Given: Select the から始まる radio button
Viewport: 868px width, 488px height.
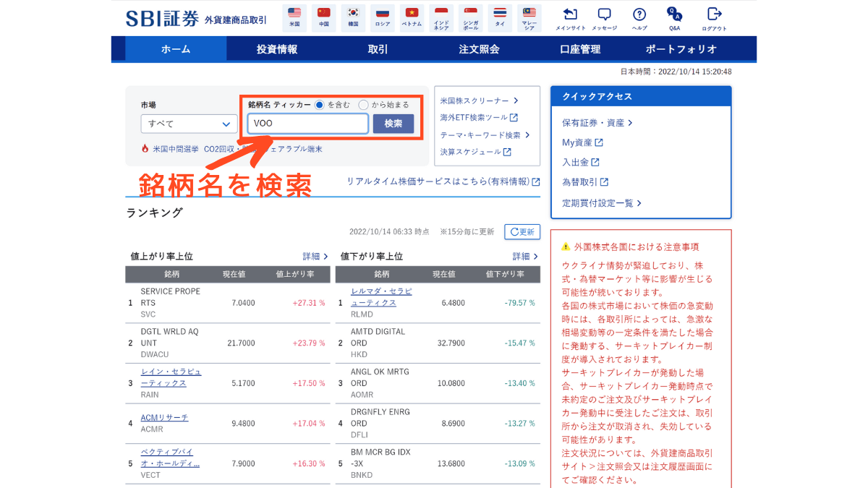Looking at the screenshot, I should [x=364, y=105].
